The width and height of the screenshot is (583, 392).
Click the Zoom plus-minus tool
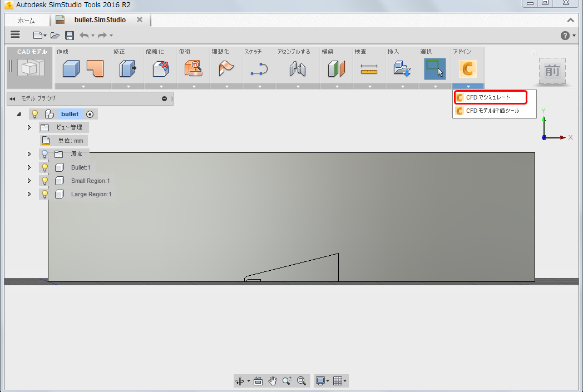286,381
